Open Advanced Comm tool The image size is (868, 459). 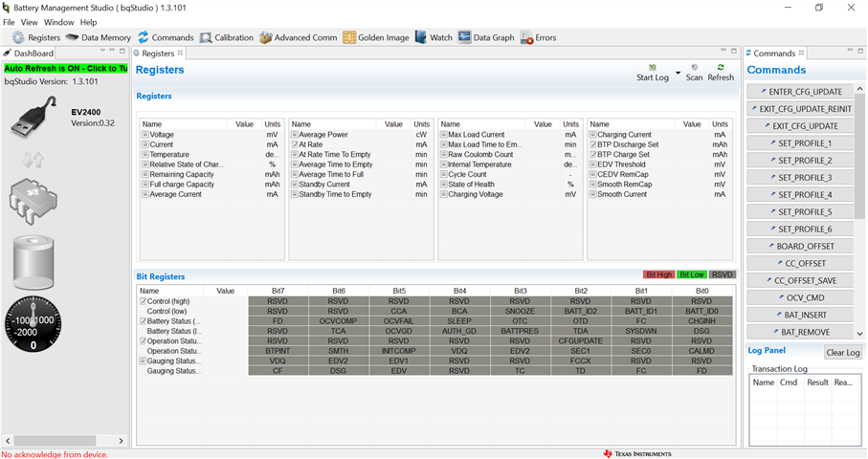click(298, 37)
